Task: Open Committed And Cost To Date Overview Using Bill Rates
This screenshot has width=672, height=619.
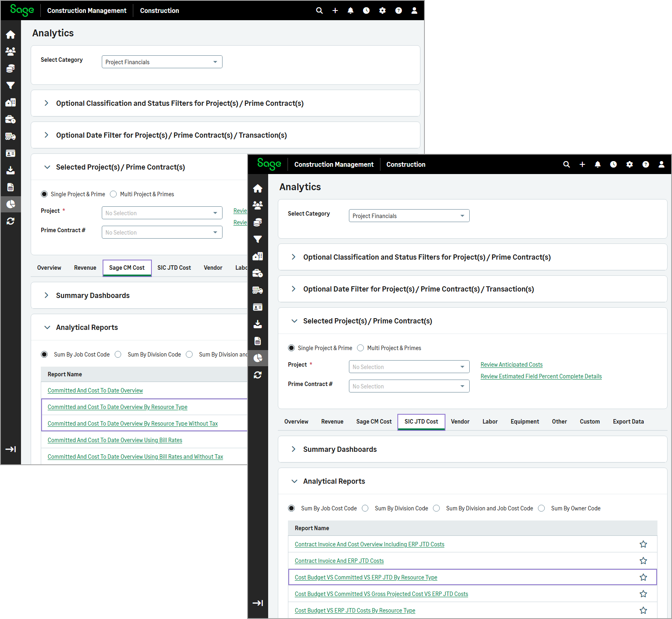Action: tap(115, 440)
